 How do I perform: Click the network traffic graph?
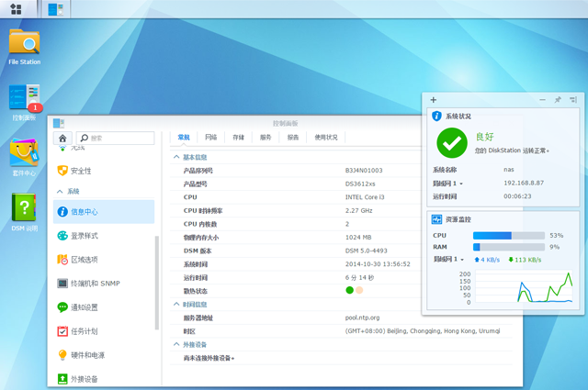coord(525,286)
